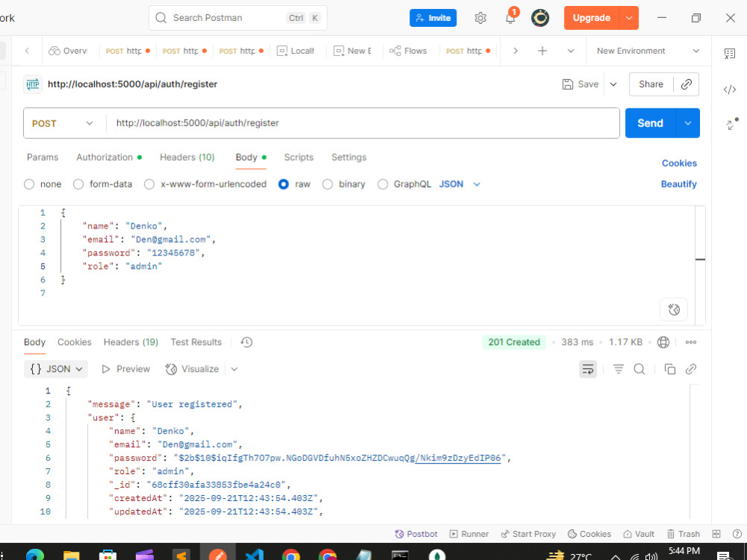Click the Upgrade button
The width and height of the screenshot is (747, 560).
point(591,18)
